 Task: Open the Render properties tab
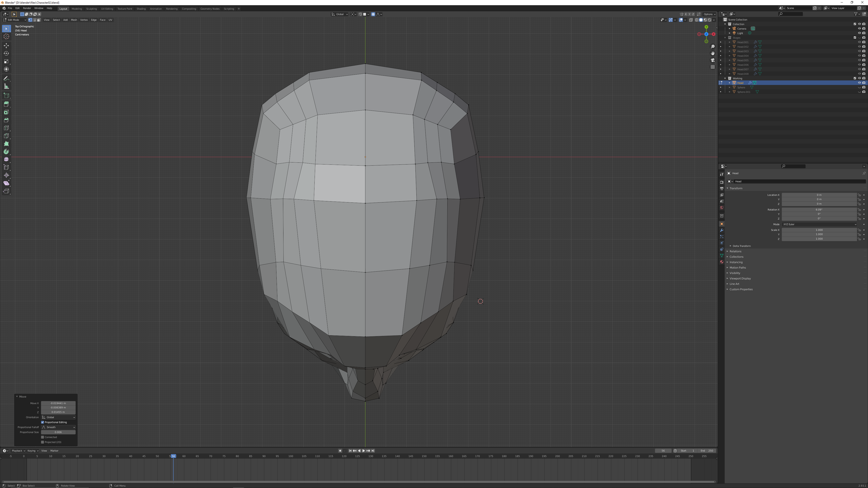[x=722, y=182]
